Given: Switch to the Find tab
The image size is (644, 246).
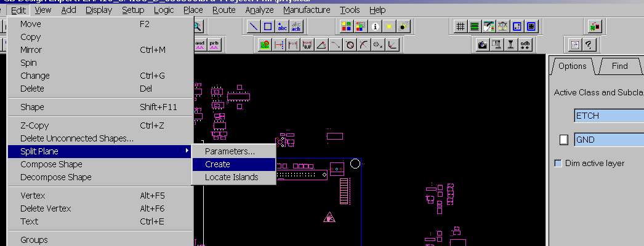Looking at the screenshot, I should click(619, 66).
